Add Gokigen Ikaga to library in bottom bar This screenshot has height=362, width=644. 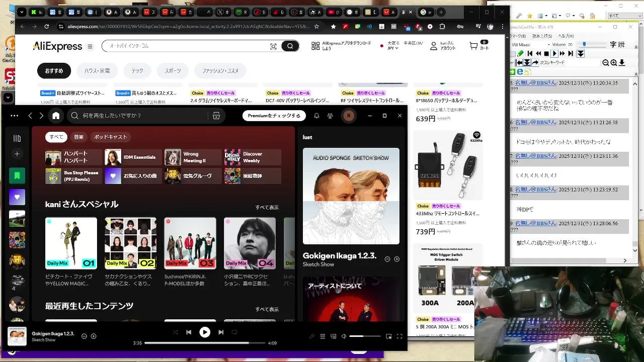[94, 336]
